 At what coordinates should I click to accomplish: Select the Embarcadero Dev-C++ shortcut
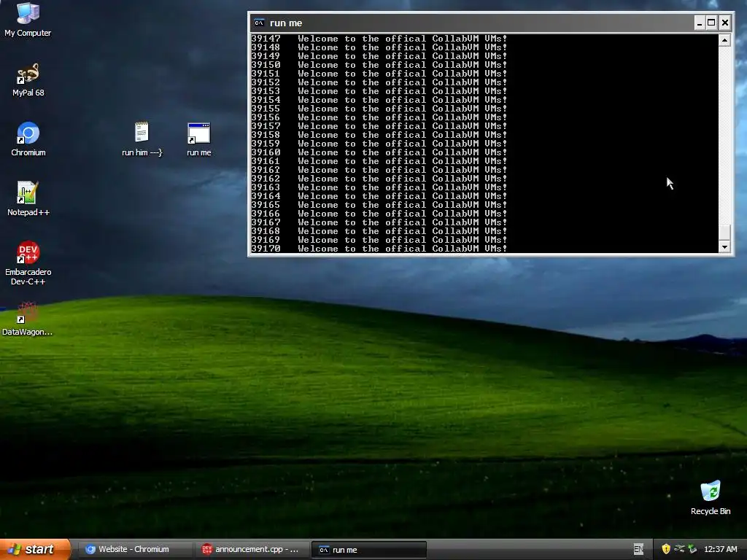coord(28,263)
